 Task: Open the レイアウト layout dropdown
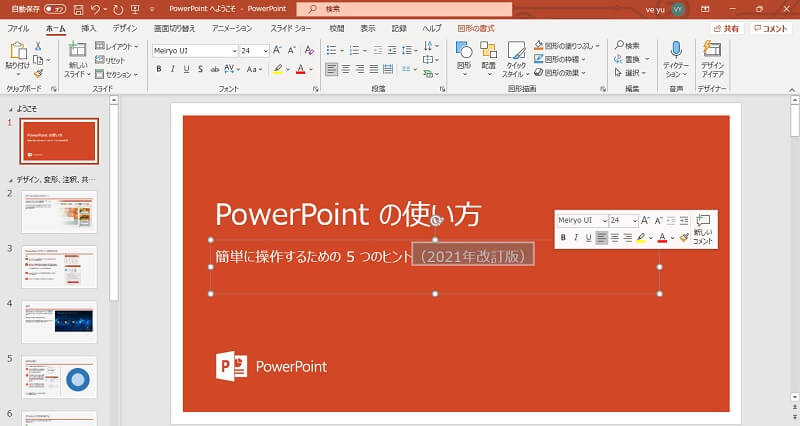tap(117, 46)
